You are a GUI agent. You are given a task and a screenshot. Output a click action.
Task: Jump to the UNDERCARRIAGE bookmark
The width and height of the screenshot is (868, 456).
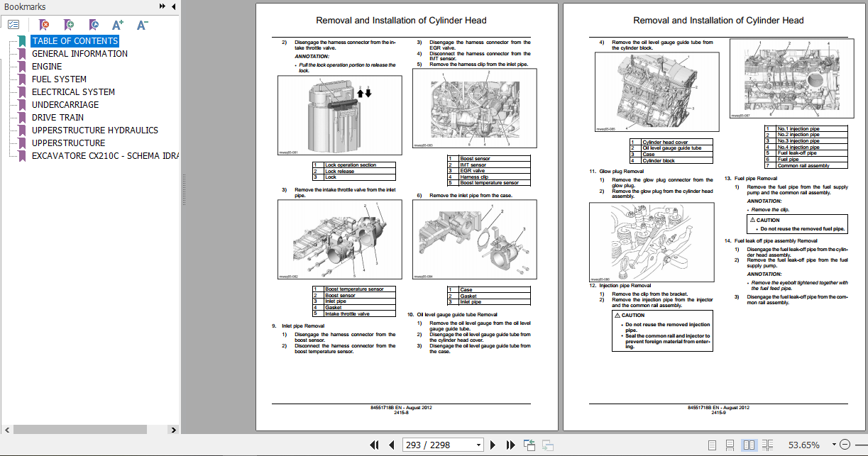tap(65, 105)
